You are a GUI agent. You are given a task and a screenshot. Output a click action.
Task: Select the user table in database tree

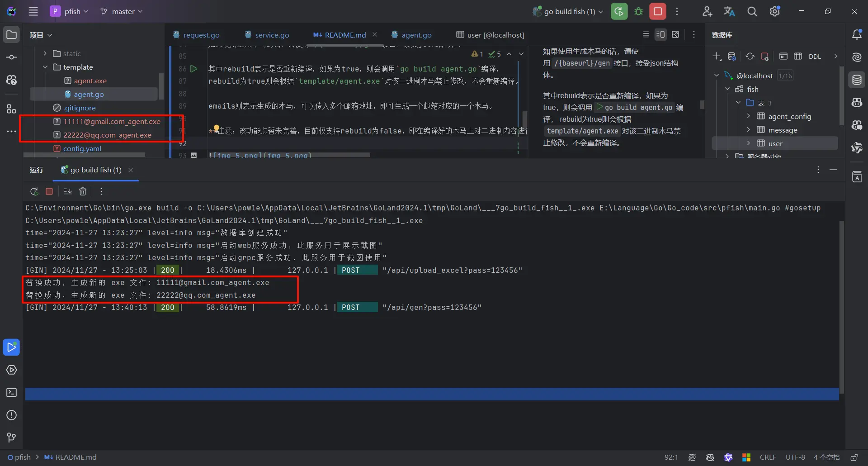(x=775, y=143)
